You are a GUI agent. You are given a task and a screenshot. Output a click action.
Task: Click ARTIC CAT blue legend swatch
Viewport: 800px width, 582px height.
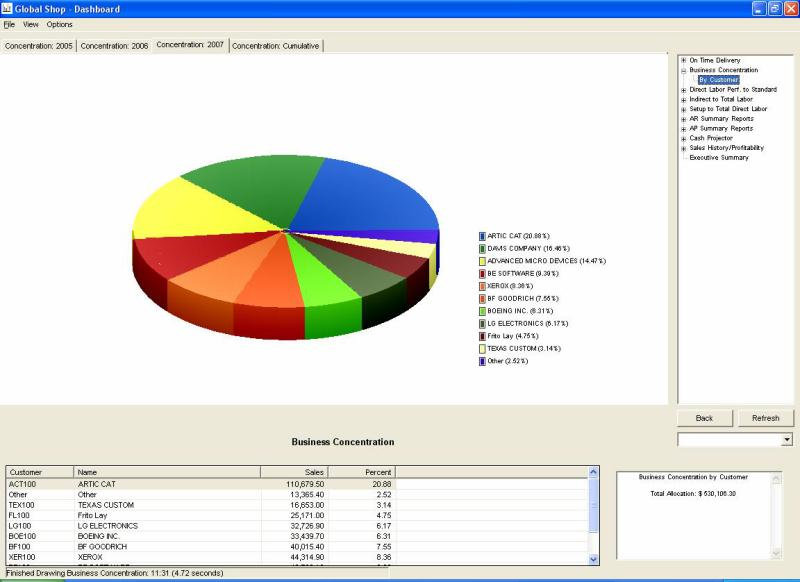tap(482, 236)
